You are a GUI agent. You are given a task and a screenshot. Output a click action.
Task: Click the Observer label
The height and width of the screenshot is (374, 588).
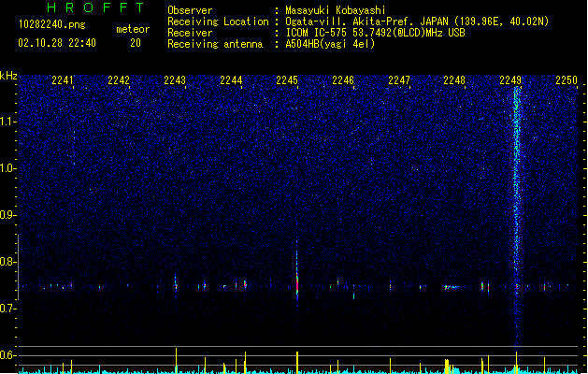point(190,10)
